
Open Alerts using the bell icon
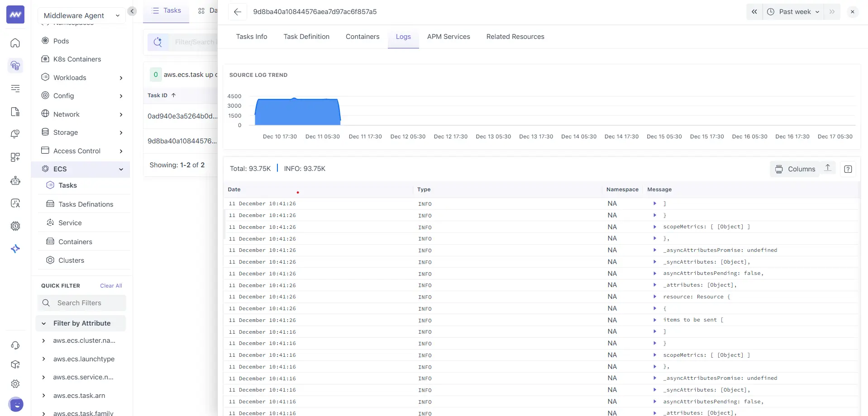pyautogui.click(x=15, y=133)
